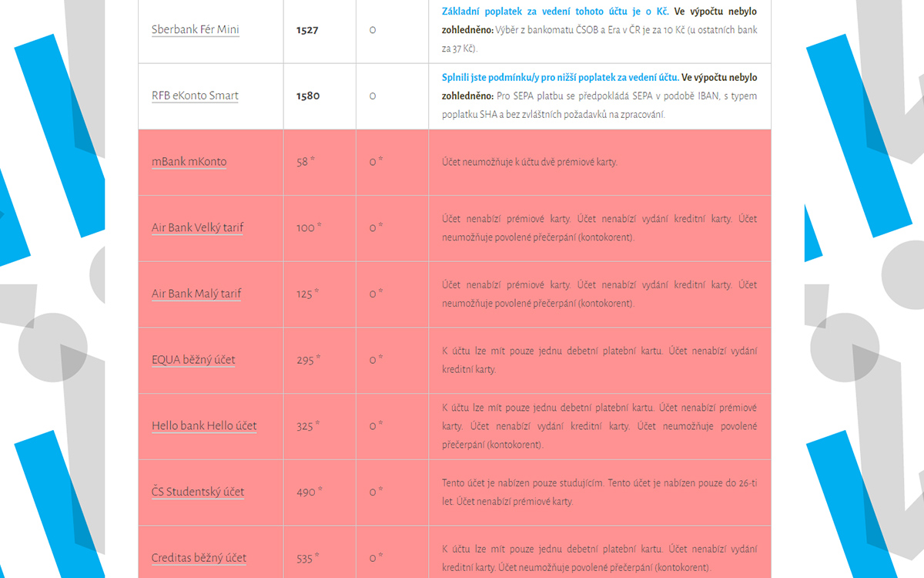Screen dimensions: 924x578
Task: Open the Air Bank Velký tarif link
Action: [x=197, y=228]
